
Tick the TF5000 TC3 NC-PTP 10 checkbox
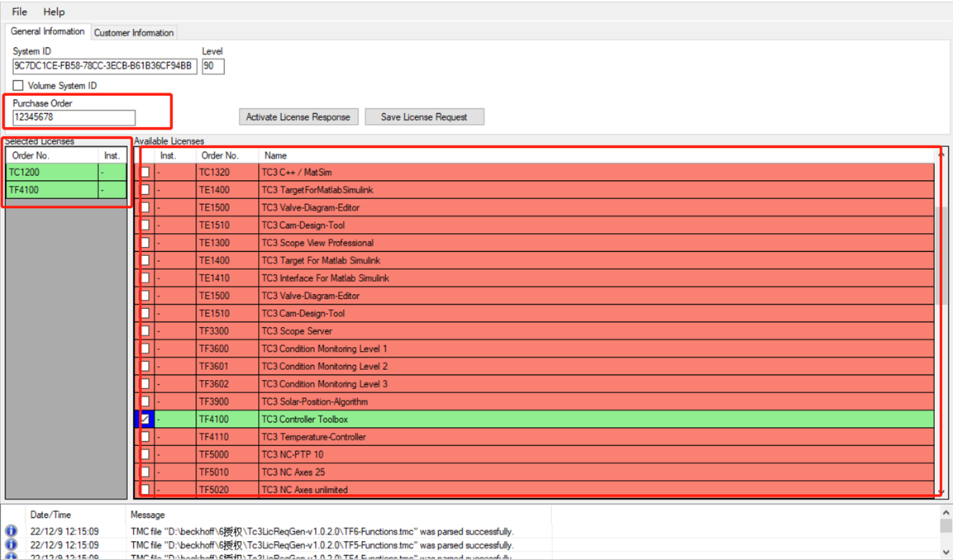(x=145, y=454)
